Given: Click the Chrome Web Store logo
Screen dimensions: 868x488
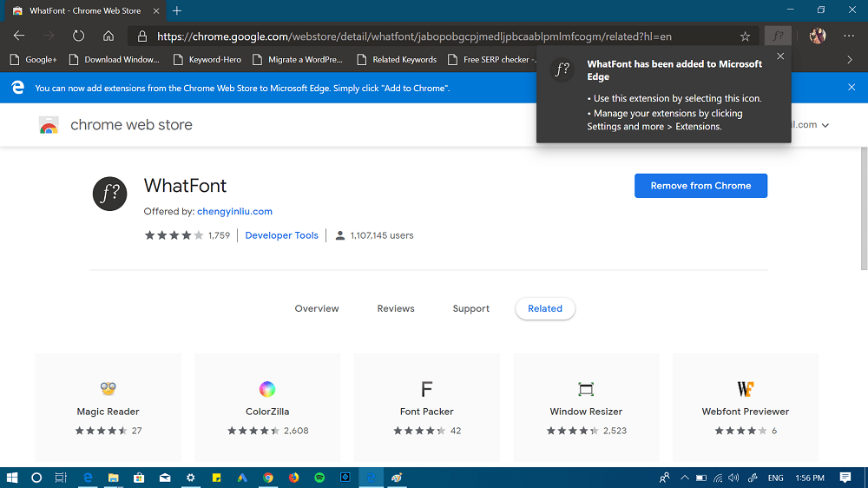Looking at the screenshot, I should (x=49, y=125).
